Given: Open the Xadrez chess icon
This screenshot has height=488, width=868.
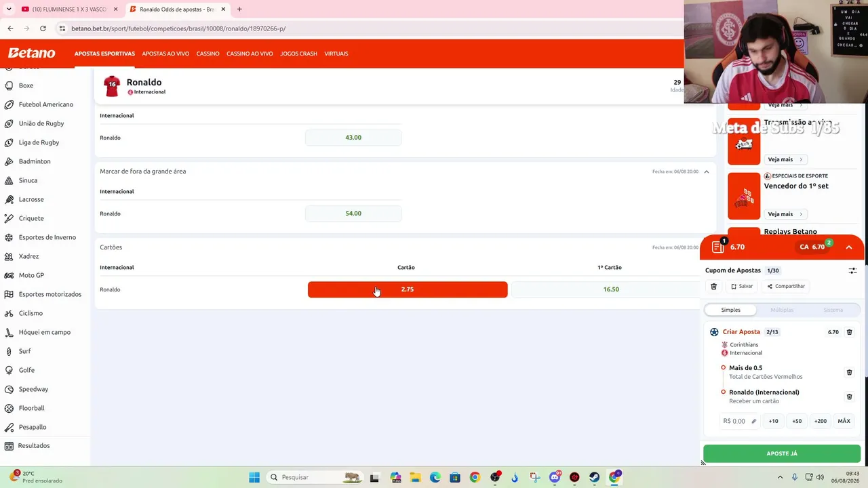Looking at the screenshot, I should [9, 256].
